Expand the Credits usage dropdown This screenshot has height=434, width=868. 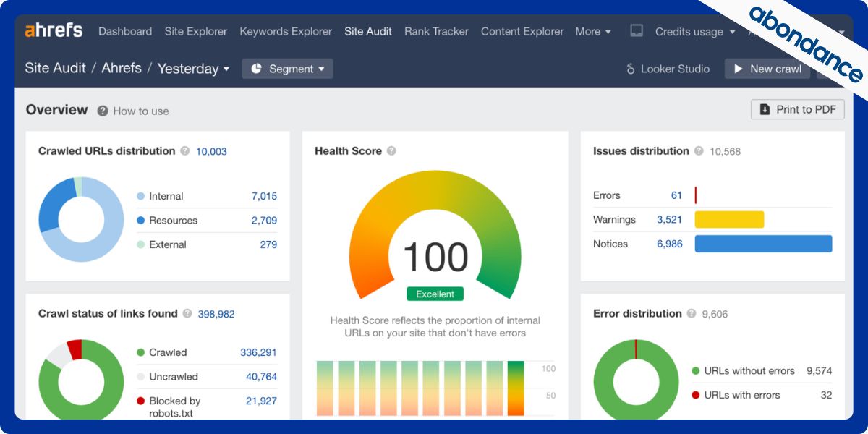click(695, 31)
